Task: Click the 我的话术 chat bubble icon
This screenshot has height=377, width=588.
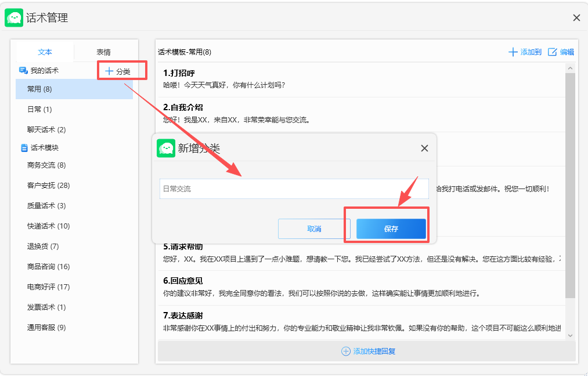Action: point(23,71)
